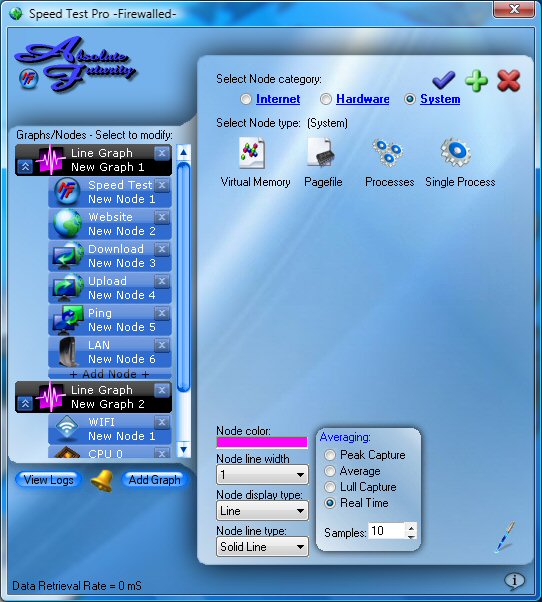Click the Add Graph button
The width and height of the screenshot is (542, 602).
154,480
